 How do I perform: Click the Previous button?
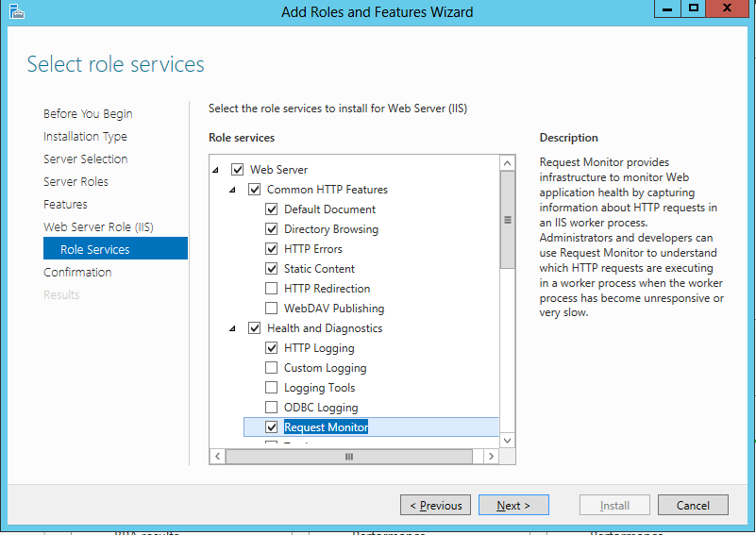(x=435, y=505)
